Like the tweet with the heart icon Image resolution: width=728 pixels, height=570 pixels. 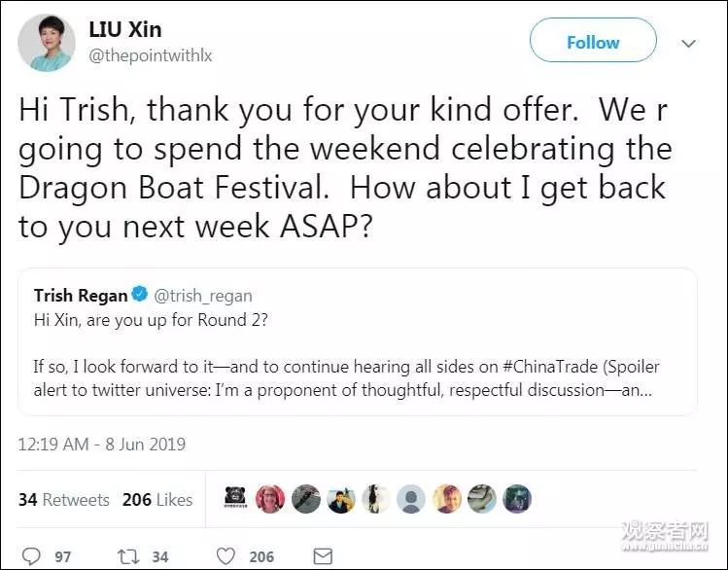(226, 556)
